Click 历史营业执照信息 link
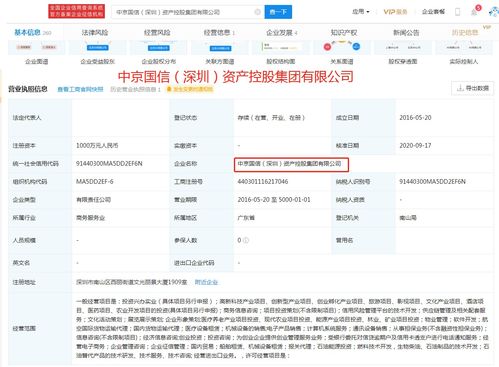The image size is (499, 367). tap(135, 89)
